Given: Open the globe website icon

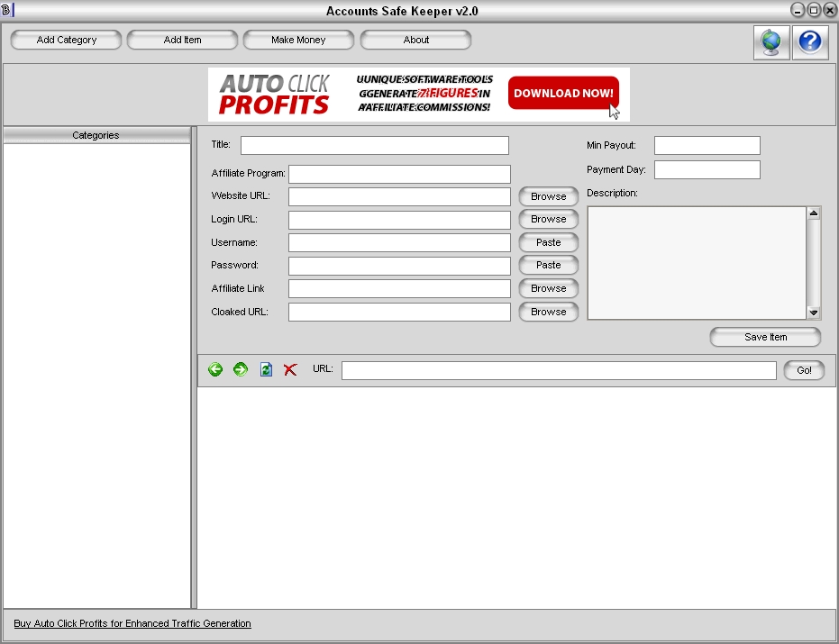Looking at the screenshot, I should coord(771,42).
